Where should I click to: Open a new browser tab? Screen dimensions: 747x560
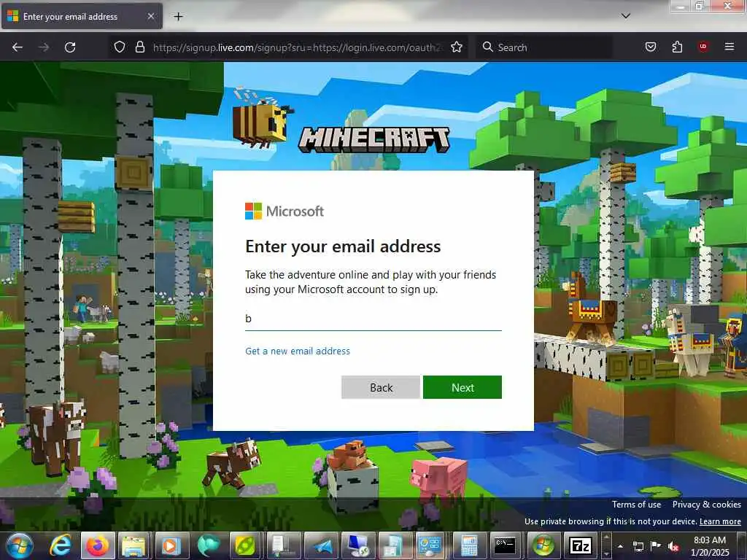pyautogui.click(x=178, y=17)
